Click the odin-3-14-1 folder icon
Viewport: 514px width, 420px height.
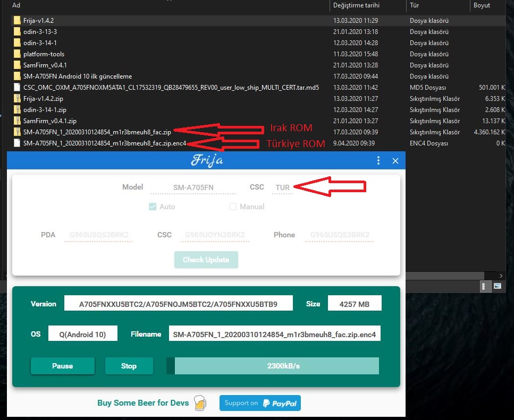[17, 42]
